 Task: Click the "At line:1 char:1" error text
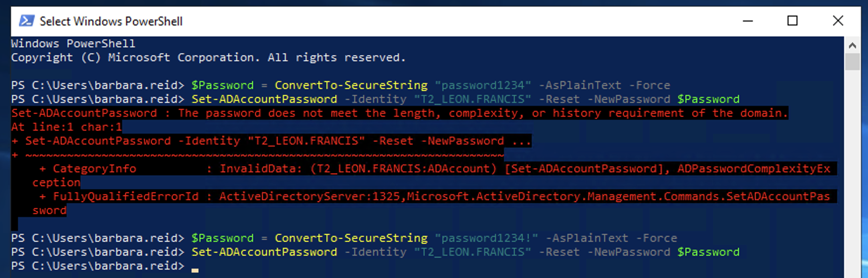66,127
